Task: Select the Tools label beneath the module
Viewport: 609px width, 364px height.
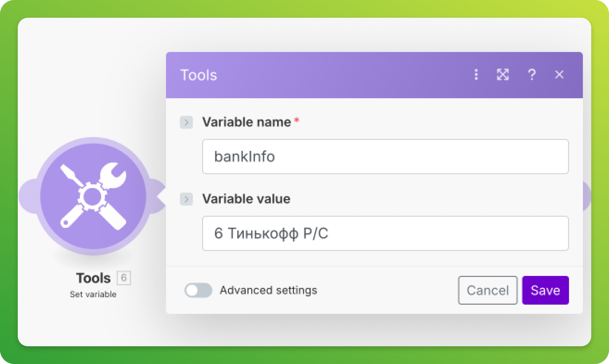Action: click(x=93, y=278)
